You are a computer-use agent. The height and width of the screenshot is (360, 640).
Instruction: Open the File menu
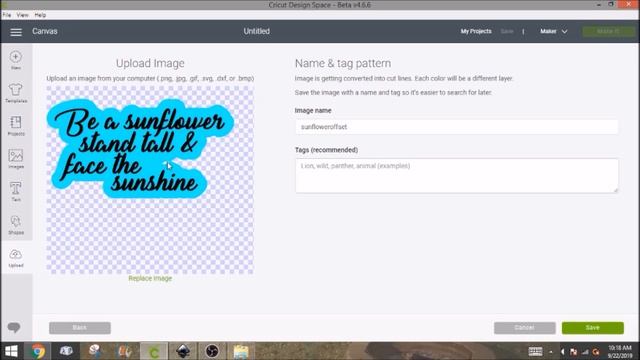7,15
